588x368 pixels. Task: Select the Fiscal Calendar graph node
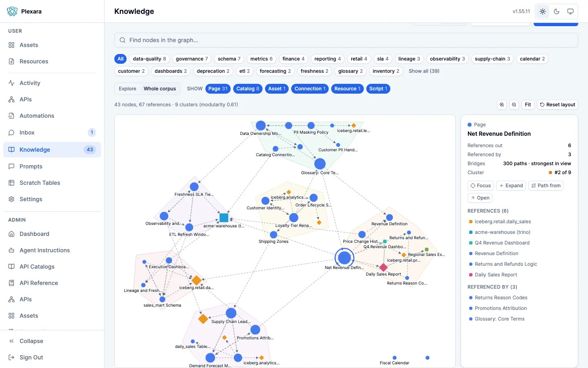(394, 358)
